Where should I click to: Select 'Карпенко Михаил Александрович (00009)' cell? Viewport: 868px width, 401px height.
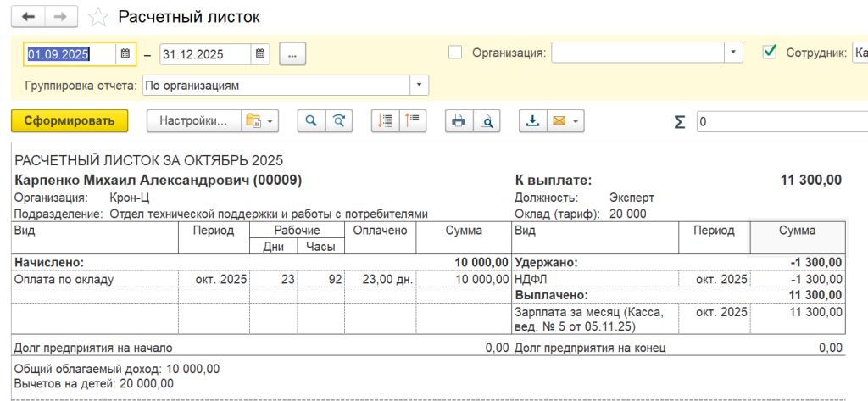(158, 180)
